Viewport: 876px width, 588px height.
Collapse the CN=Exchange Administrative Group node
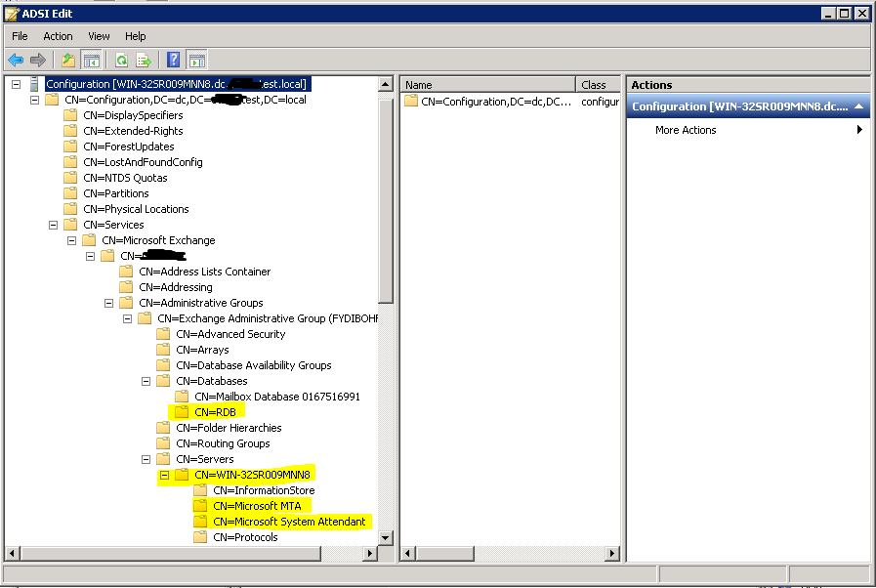tap(127, 319)
